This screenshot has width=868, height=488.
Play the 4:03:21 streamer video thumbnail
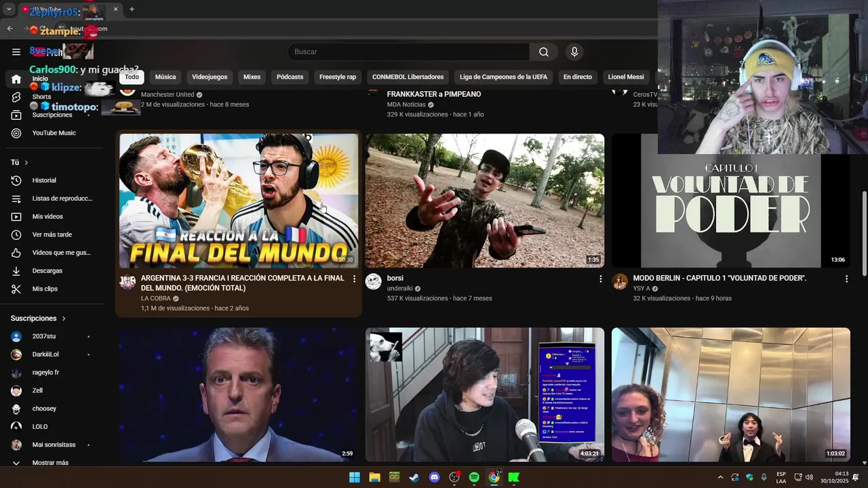pyautogui.click(x=485, y=394)
